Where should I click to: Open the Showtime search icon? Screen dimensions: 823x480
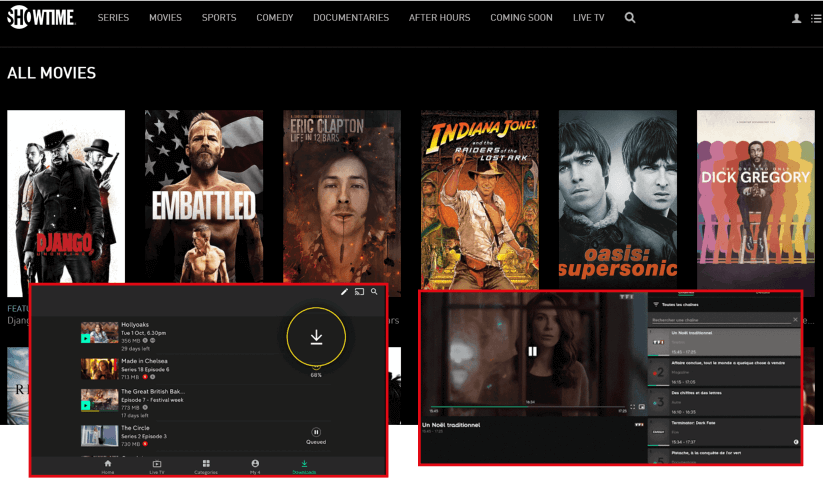(630, 18)
